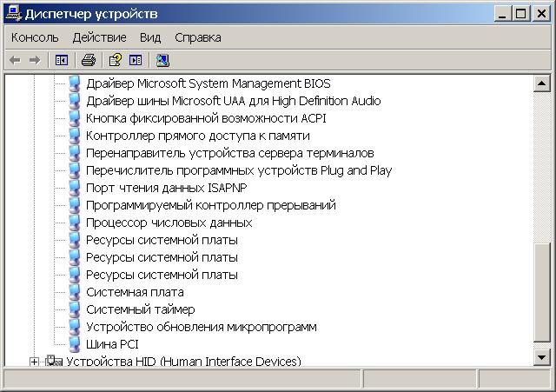Screen dimensions: 556x392
Task: Select Системная плата entry
Action: pyautogui.click(x=135, y=292)
